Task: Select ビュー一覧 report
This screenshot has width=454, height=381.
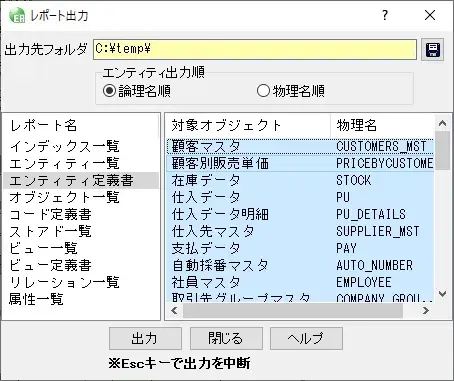Action: [81, 248]
